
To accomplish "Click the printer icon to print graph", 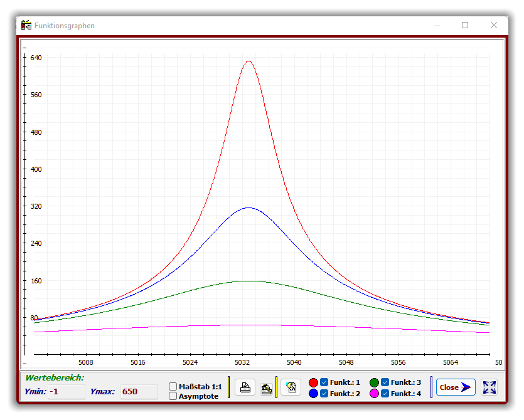I will pyautogui.click(x=245, y=387).
